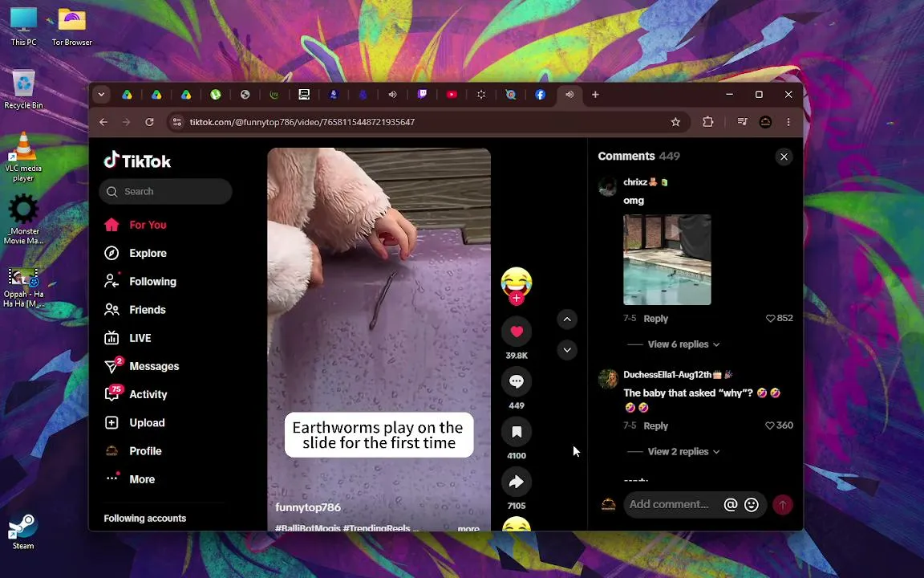Screen dimensions: 924x578
Task: Open comments with the speech bubble icon
Action: click(517, 381)
